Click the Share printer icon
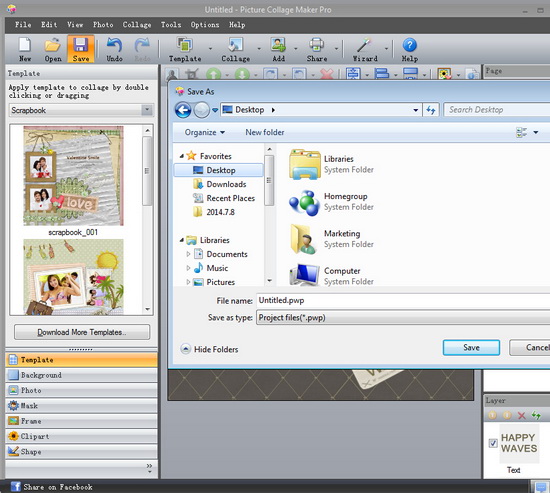Viewport: 550px width, 493px height. click(317, 45)
